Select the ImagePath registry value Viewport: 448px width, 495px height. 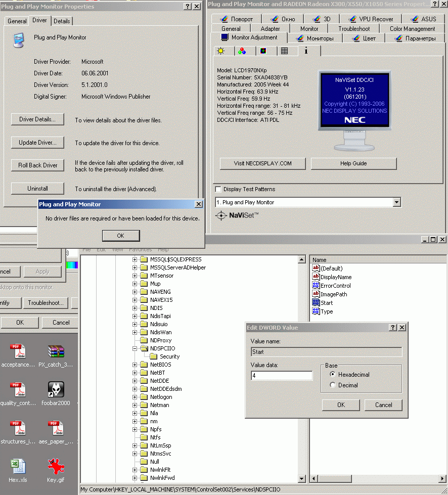point(330,294)
